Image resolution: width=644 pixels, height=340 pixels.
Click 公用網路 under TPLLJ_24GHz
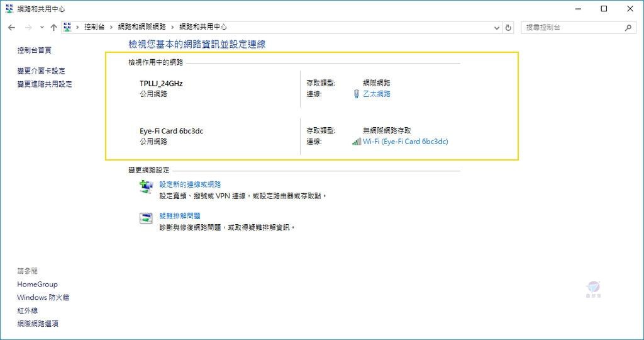tap(153, 94)
